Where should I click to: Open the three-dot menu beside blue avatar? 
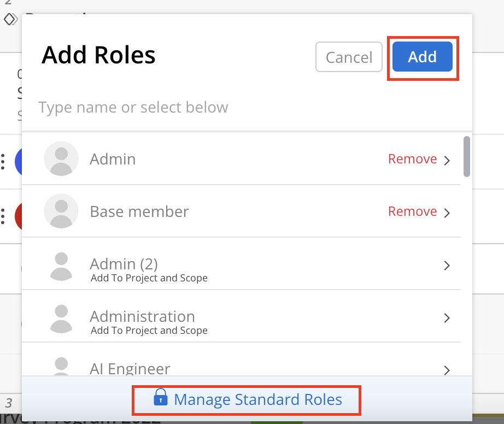[3, 162]
